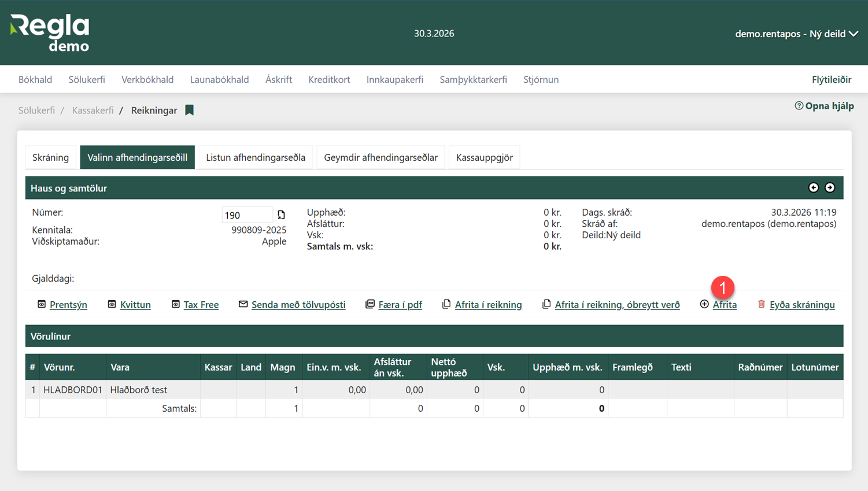The width and height of the screenshot is (868, 491).
Task: Click the lookup icon beside number field
Action: (281, 215)
